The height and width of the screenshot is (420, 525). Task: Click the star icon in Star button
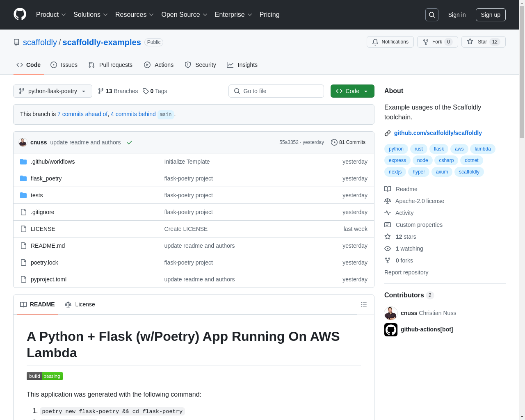point(470,41)
